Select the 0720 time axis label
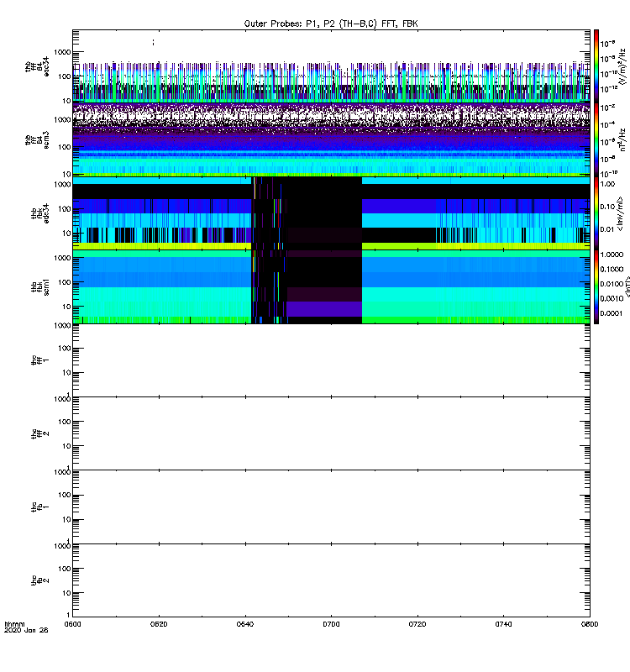This screenshot has height=672, width=630. tap(417, 624)
